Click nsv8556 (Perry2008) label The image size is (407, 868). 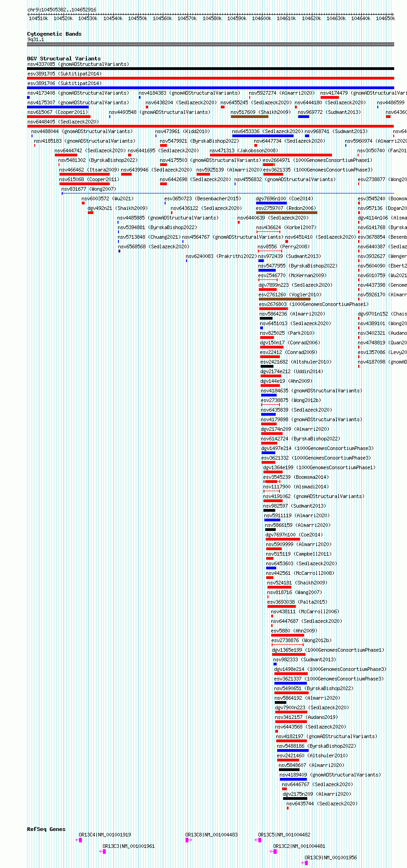pos(284,246)
